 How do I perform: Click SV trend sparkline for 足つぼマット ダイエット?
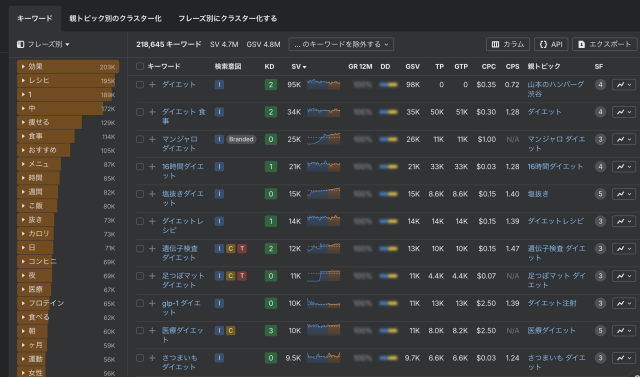coord(323,276)
